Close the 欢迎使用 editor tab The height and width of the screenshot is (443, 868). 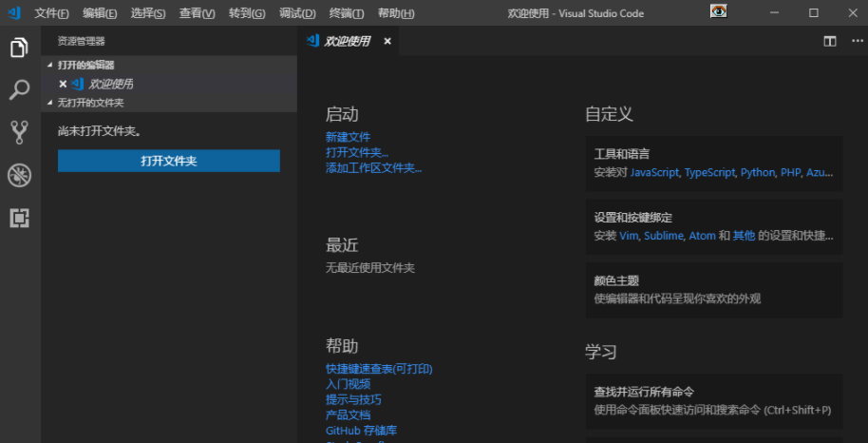point(387,41)
